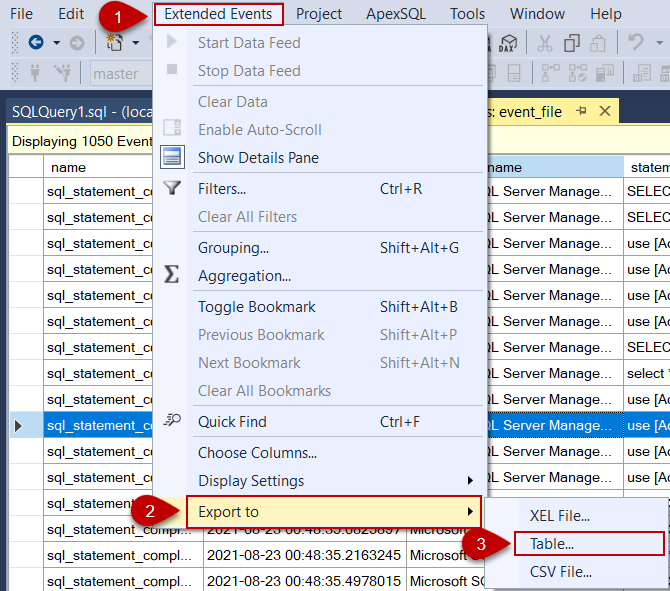Click timestamp cell 2021-08-23 00:48:35.4978015

click(x=304, y=581)
